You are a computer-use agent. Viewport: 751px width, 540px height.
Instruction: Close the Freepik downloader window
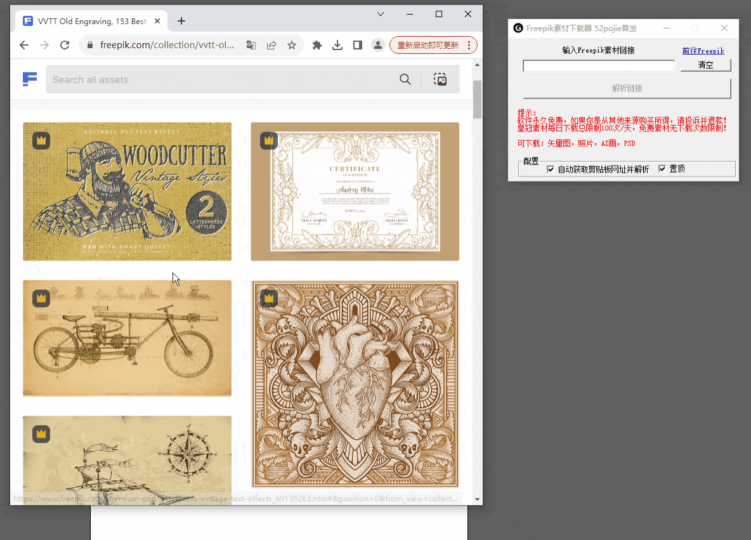(724, 28)
